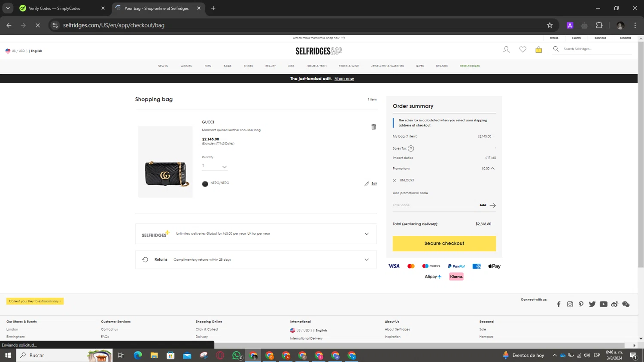Image resolution: width=644 pixels, height=362 pixels.
Task: Open the Selfridges Twitter icon
Action: coord(592,304)
